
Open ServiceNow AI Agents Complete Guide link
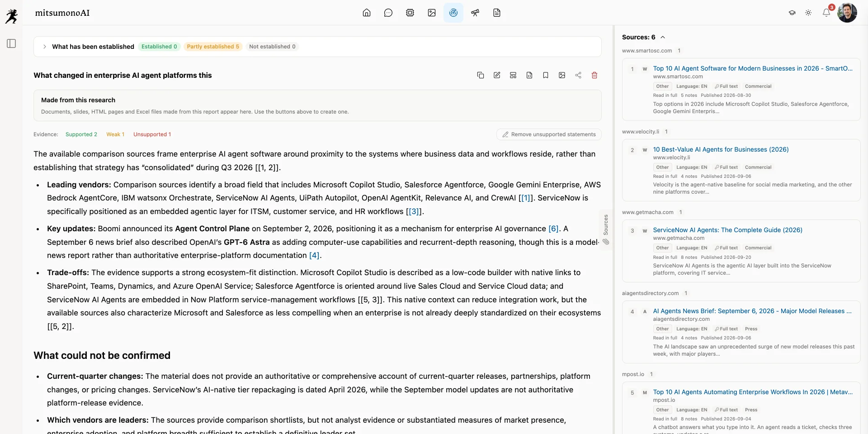tap(727, 230)
